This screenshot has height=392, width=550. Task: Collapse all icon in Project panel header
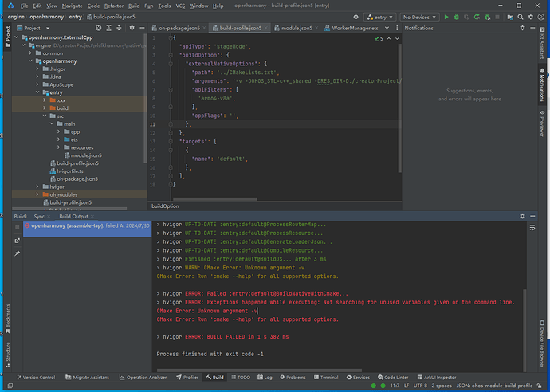click(x=117, y=28)
